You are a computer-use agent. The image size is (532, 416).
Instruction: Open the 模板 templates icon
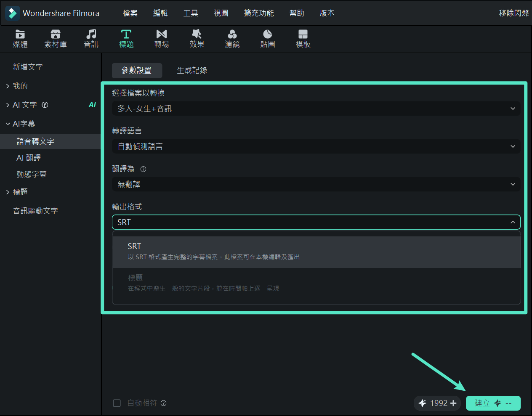coord(303,34)
